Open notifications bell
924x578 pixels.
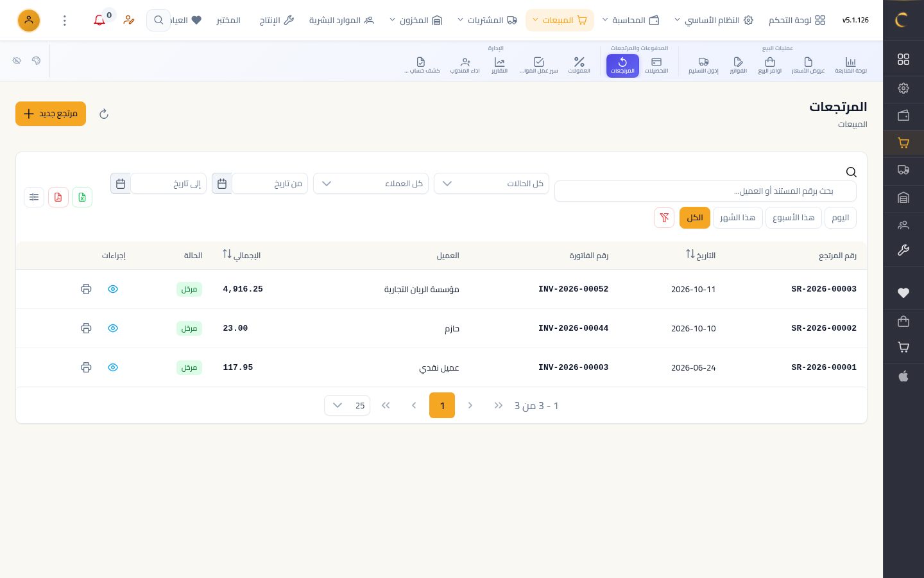99,21
